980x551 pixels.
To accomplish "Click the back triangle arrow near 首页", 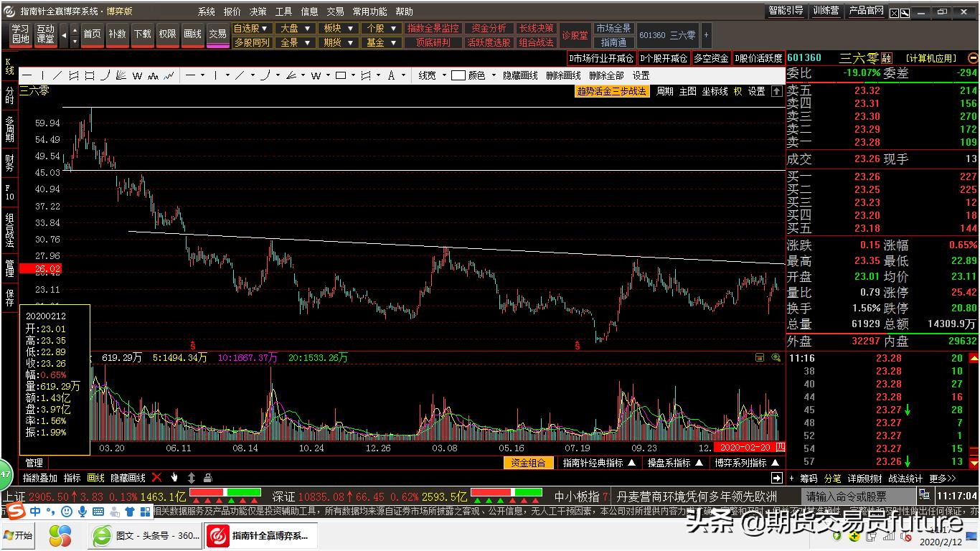I will click(x=64, y=34).
